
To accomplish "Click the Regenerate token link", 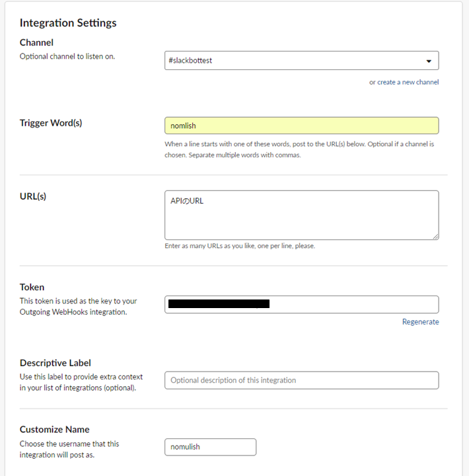I will tap(420, 322).
